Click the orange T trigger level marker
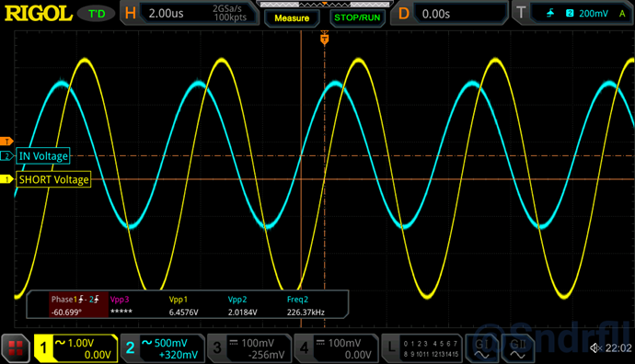The height and width of the screenshot is (364, 635). (x=6, y=142)
